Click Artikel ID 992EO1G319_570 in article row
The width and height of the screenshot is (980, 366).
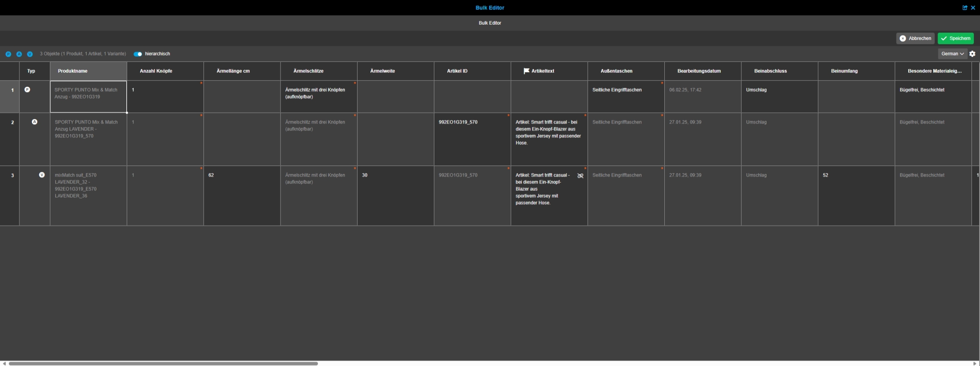point(473,139)
